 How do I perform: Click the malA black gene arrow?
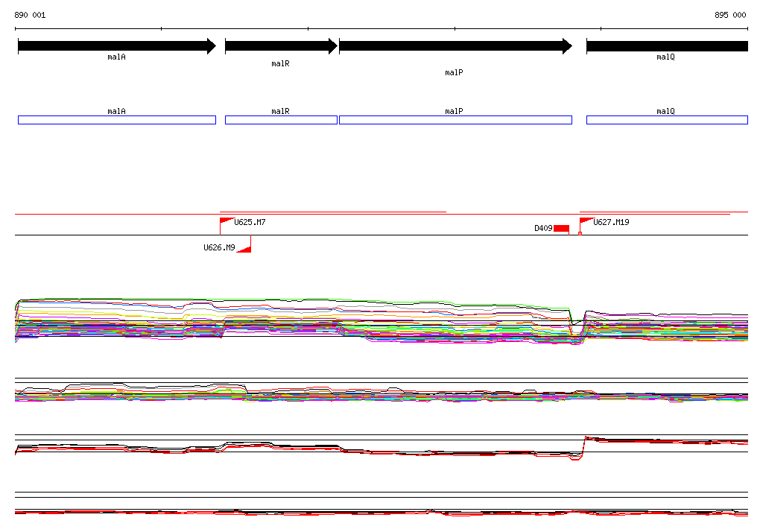click(117, 46)
